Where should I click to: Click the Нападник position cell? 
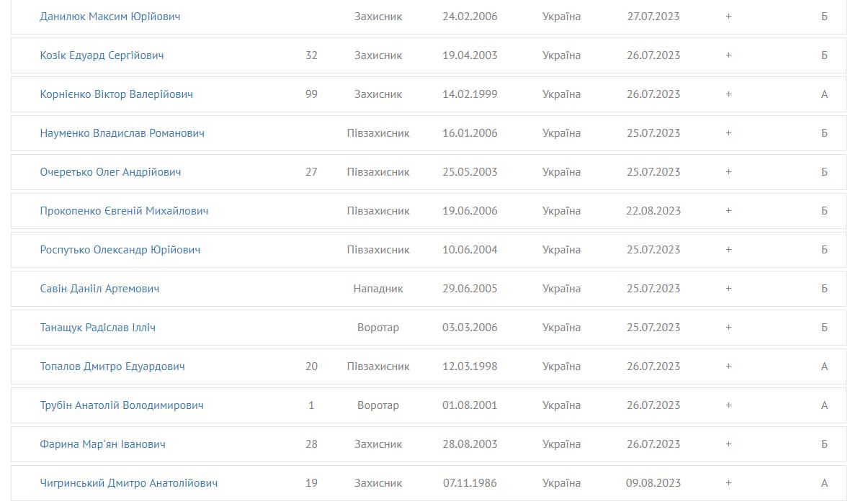pyautogui.click(x=378, y=289)
